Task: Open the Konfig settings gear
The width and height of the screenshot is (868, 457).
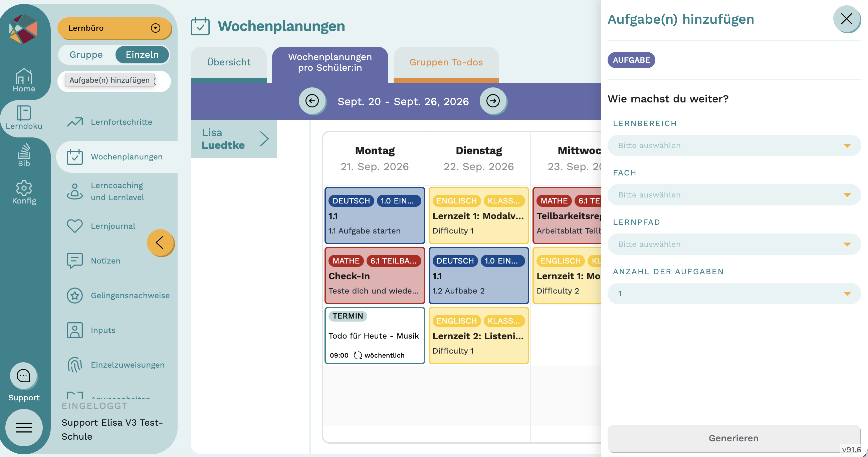Action: click(x=24, y=192)
